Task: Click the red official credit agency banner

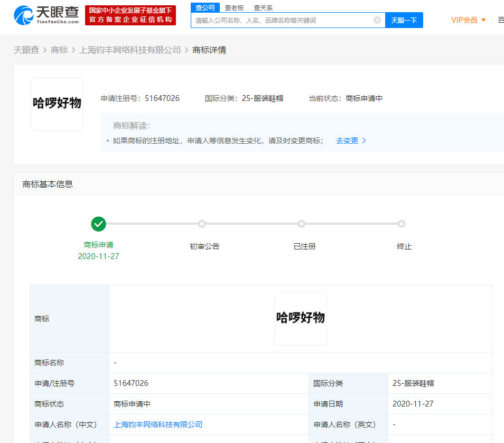Action: 130,15
